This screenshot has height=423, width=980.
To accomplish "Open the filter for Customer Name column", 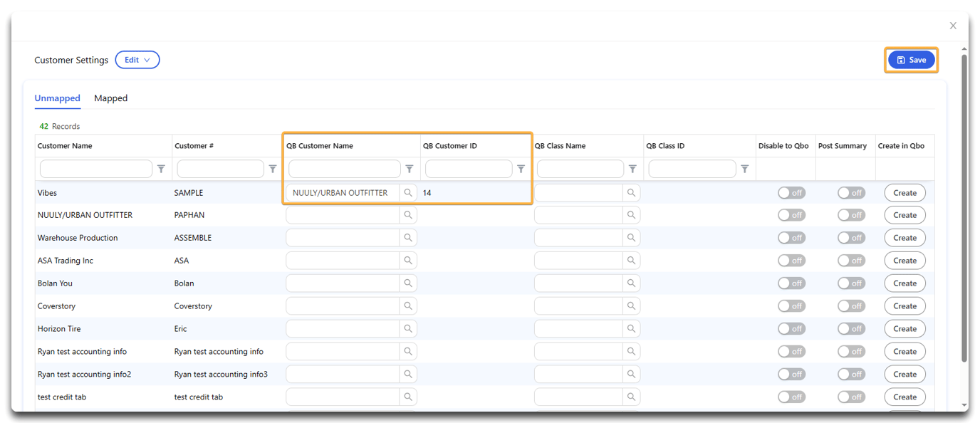I will [161, 169].
